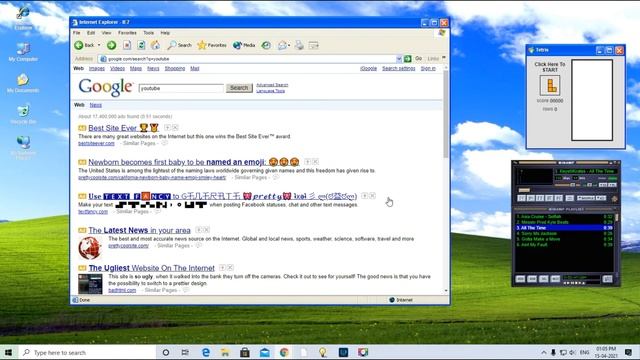Click the Mail envelope toolbar icon

click(282, 45)
